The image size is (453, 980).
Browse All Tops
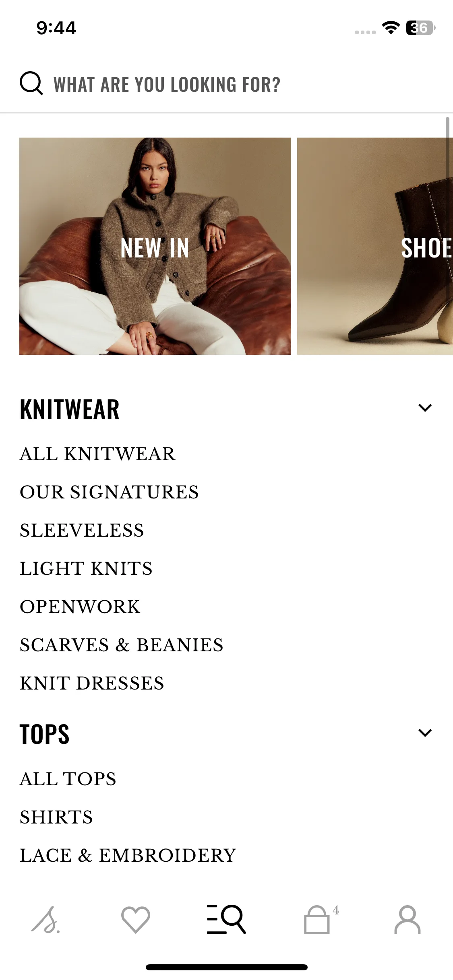tap(68, 779)
